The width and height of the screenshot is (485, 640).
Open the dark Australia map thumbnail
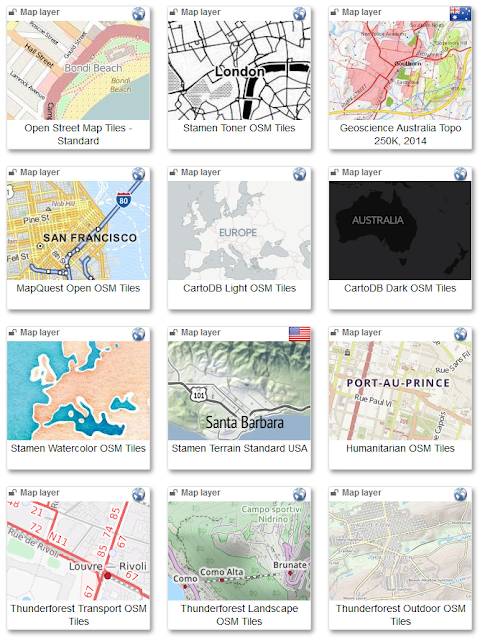pos(400,230)
